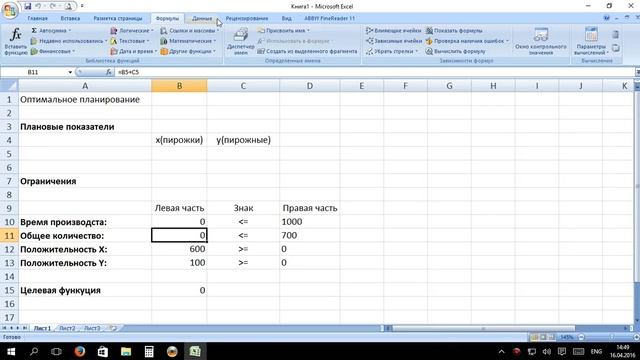Select cell containing x(пирожки)
Viewport: 640px width, 360px height.
click(x=179, y=140)
